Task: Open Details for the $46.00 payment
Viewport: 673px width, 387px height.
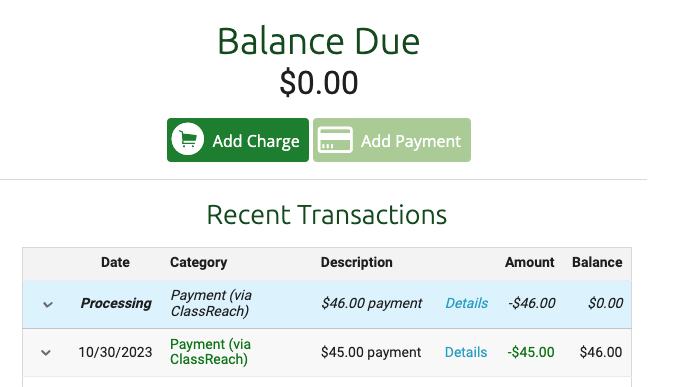Action: (x=467, y=303)
